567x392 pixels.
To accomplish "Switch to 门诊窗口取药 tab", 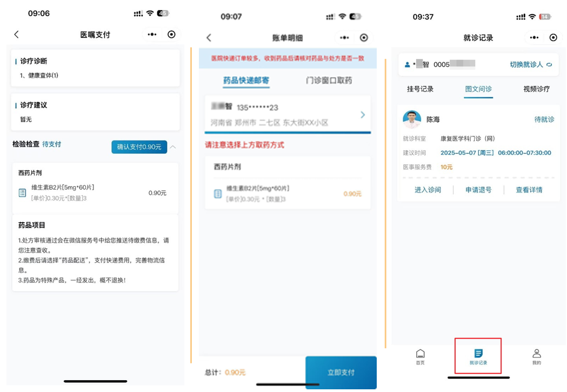I will point(329,80).
